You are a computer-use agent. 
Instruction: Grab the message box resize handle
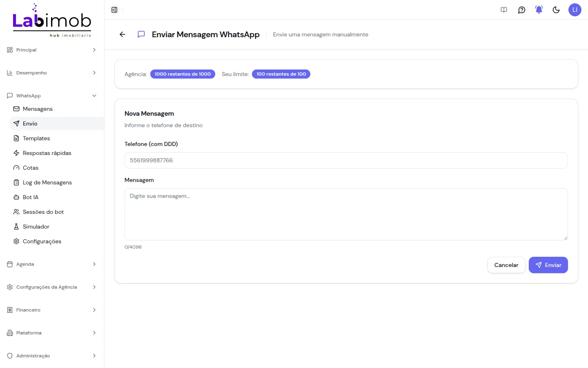click(x=566, y=238)
